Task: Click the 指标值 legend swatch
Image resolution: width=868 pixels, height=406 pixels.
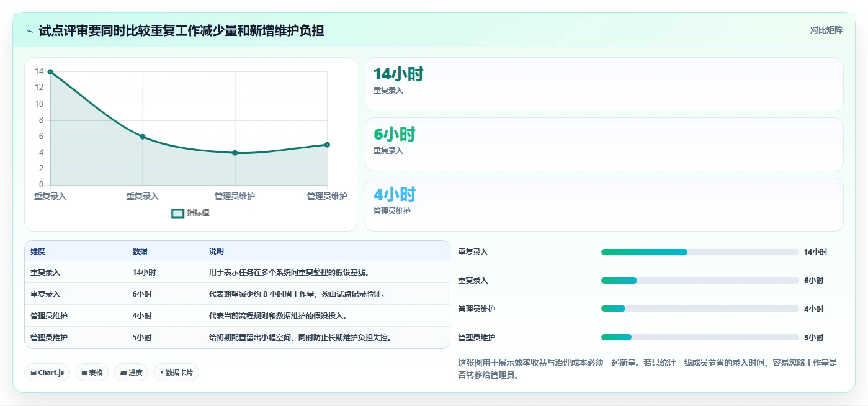Action: [x=177, y=213]
